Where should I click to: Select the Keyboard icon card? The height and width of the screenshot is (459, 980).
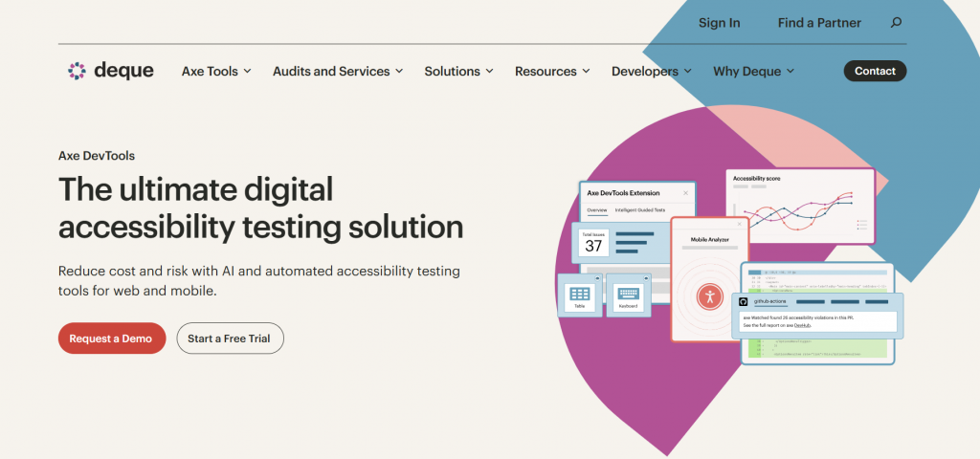click(628, 295)
